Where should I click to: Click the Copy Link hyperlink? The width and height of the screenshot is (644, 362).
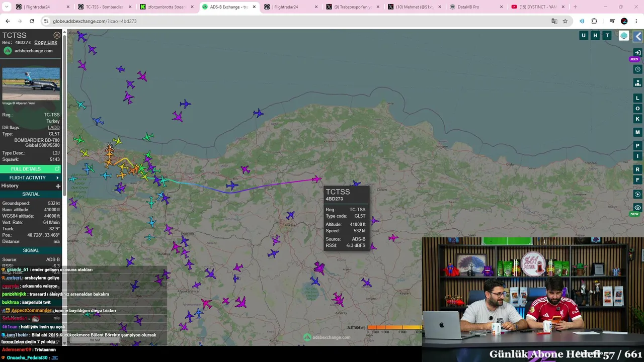pyautogui.click(x=46, y=42)
